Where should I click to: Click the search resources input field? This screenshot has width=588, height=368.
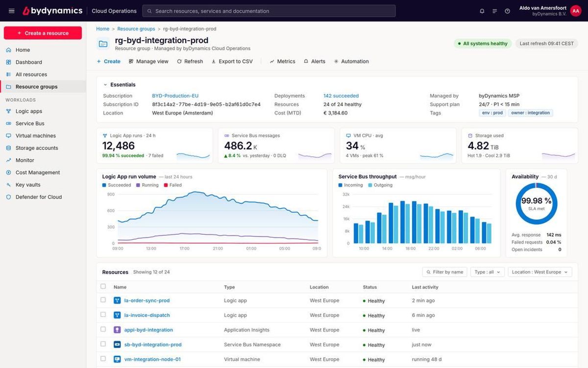tap(269, 11)
